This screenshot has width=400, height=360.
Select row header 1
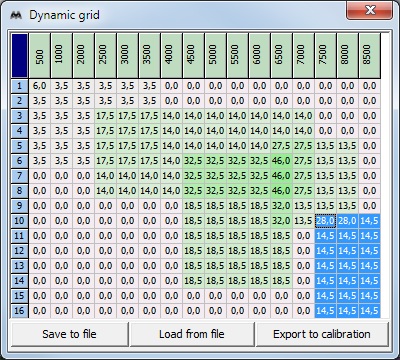(20, 86)
